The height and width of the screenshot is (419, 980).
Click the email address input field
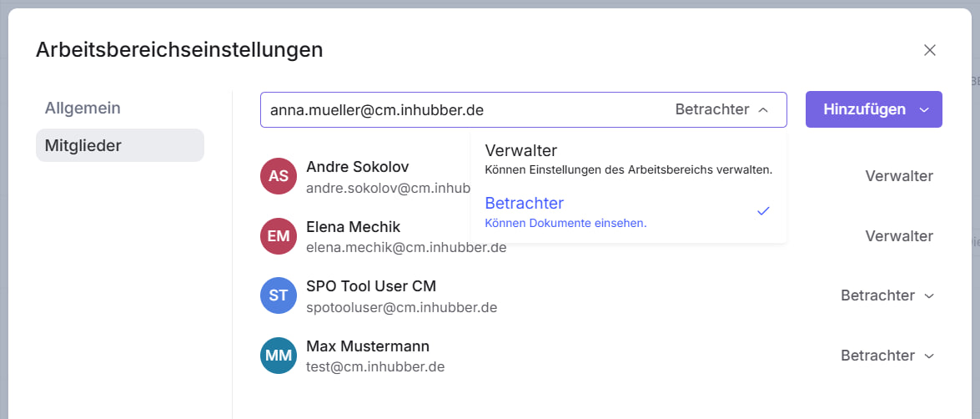(x=459, y=109)
